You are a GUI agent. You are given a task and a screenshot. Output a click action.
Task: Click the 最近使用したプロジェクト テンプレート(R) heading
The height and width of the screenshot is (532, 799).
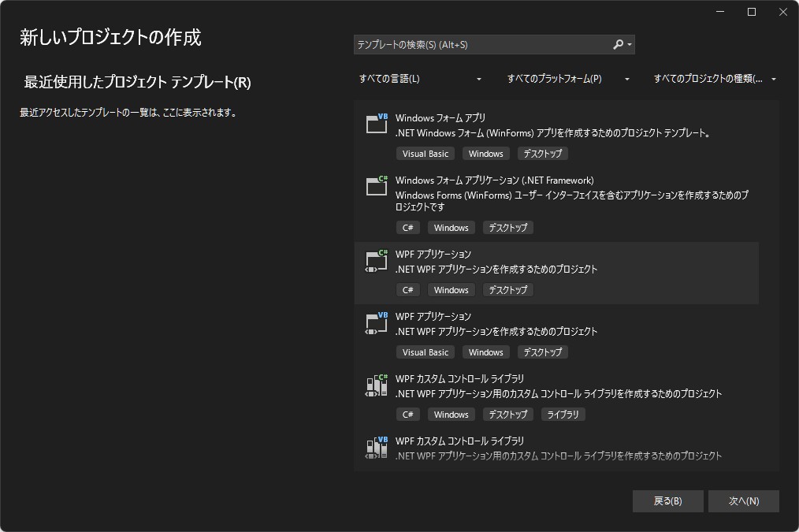tap(138, 82)
